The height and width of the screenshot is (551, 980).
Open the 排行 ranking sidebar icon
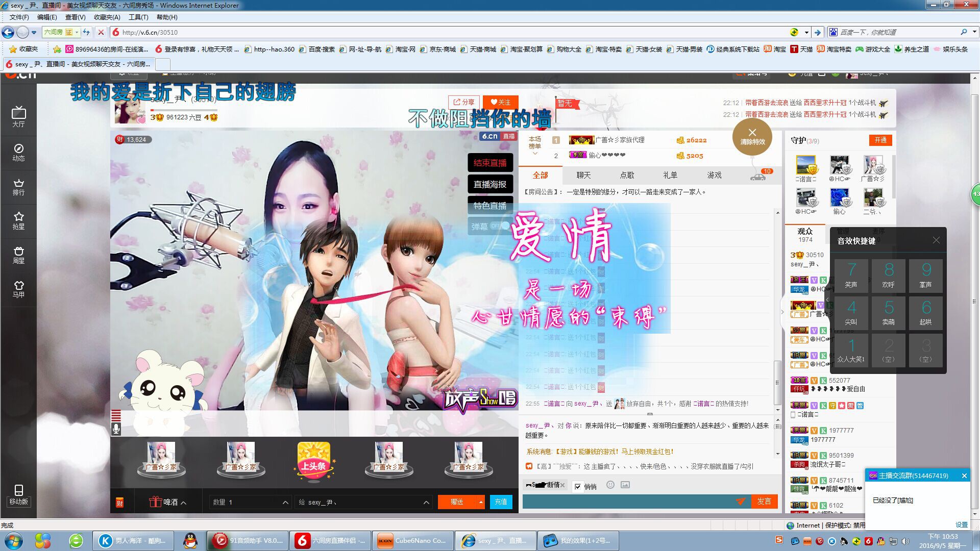(x=18, y=187)
